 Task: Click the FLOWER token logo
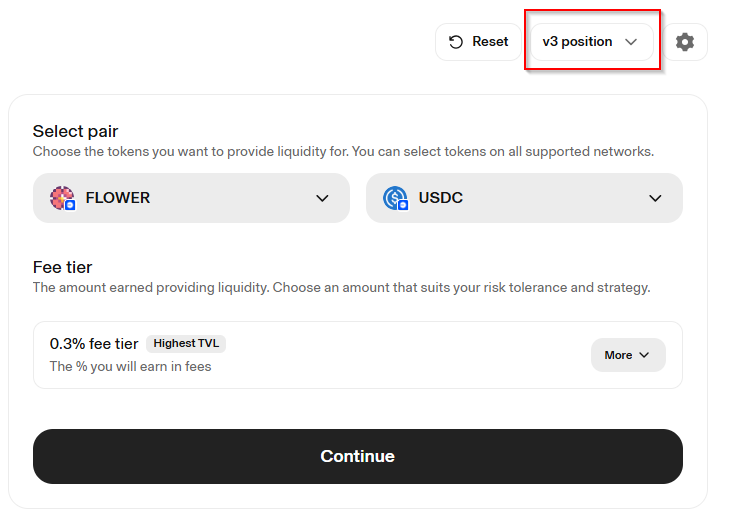pyautogui.click(x=63, y=198)
